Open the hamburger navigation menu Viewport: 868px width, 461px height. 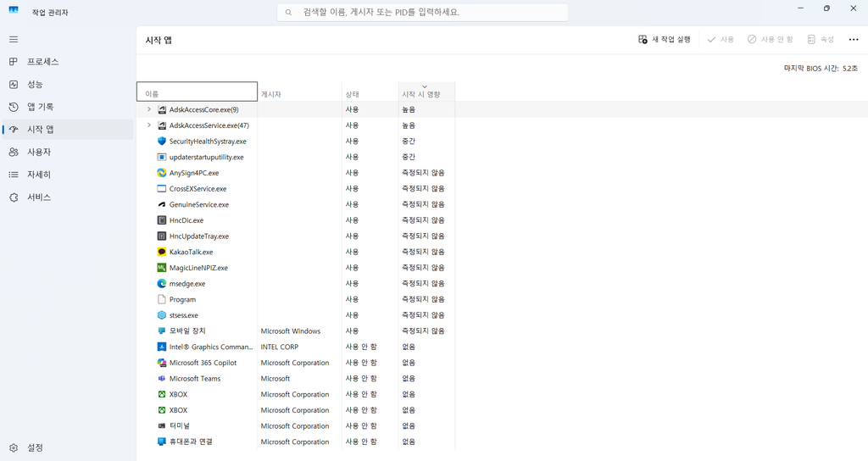pos(14,39)
